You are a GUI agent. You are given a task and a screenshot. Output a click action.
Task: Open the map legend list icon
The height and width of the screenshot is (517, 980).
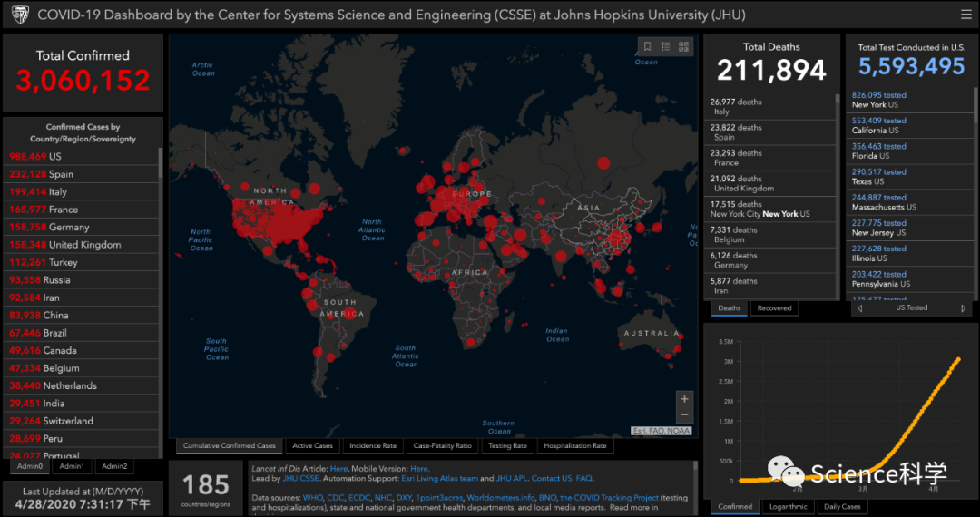pos(666,47)
